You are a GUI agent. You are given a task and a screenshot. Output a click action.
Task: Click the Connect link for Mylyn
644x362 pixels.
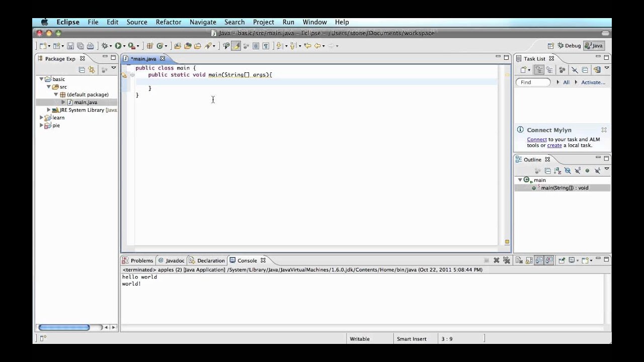pyautogui.click(x=537, y=139)
